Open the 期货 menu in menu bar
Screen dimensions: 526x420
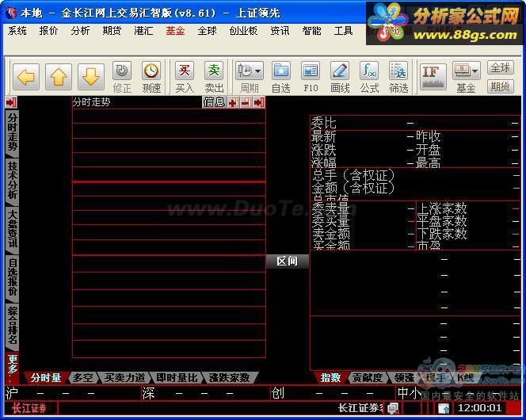click(x=112, y=31)
